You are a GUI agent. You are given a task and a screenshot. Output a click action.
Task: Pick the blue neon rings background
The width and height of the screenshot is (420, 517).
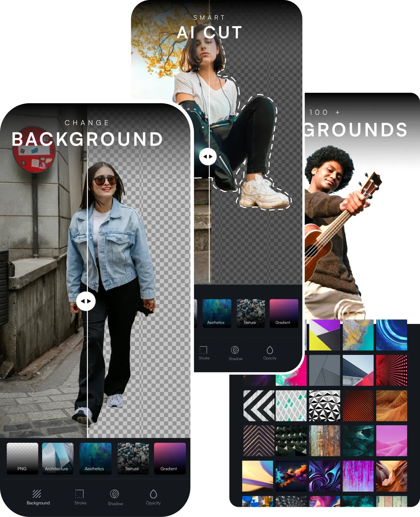pyautogui.click(x=391, y=335)
